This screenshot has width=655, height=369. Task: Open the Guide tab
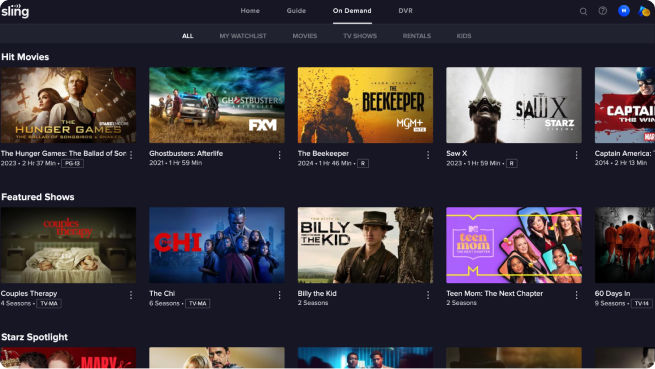(296, 11)
